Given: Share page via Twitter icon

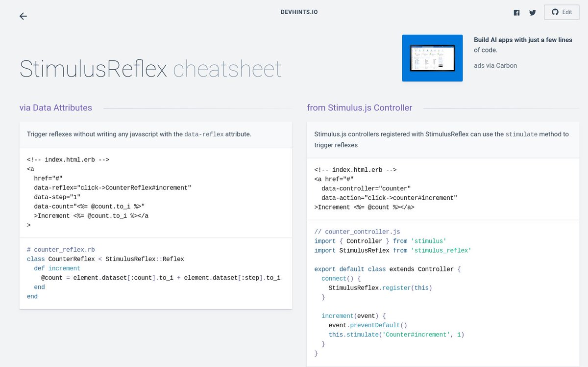Looking at the screenshot, I should (533, 13).
